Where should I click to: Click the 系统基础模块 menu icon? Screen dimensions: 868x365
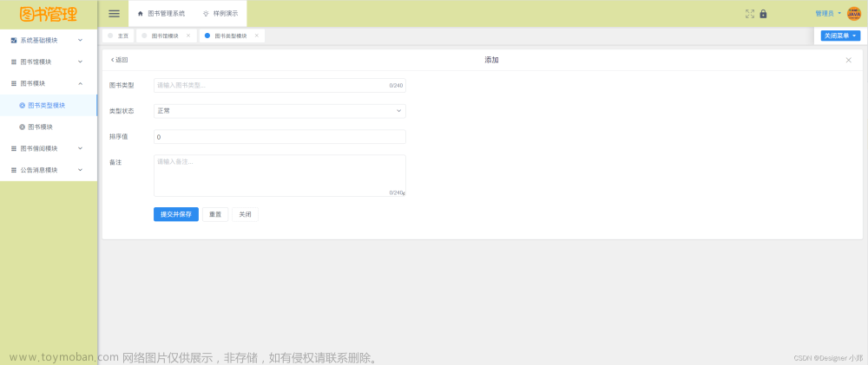point(14,41)
